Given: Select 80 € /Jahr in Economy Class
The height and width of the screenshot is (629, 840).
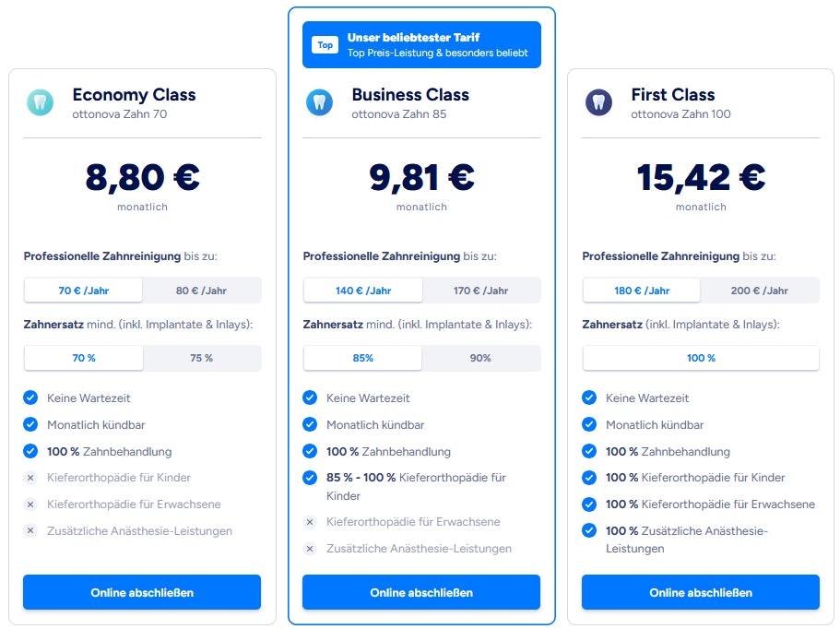Looking at the screenshot, I should click(x=201, y=291).
